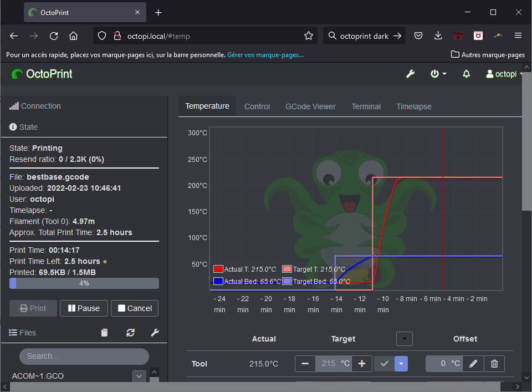Reload the OctoPrint page
Screen dimensions: 532x392
tap(54, 36)
